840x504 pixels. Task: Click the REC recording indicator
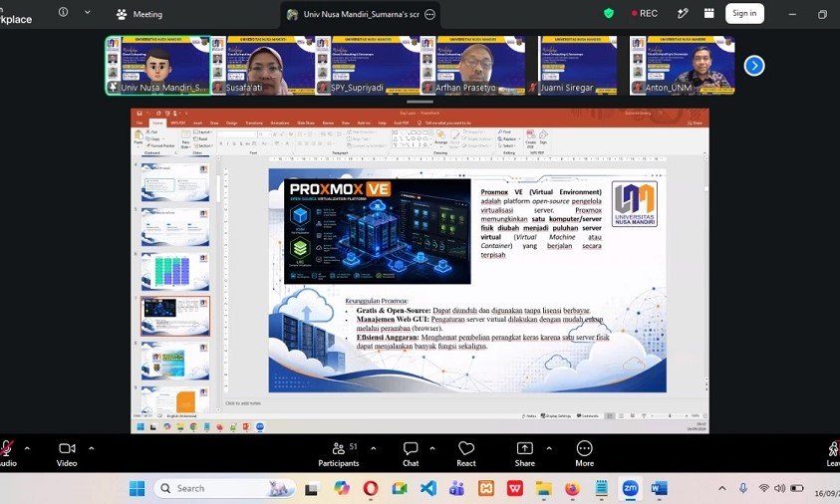pyautogui.click(x=645, y=13)
